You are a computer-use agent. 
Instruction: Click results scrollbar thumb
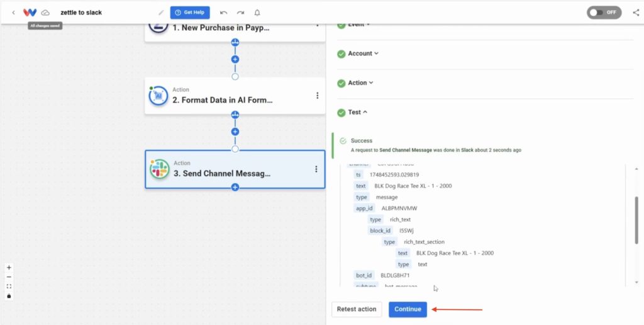636,220
